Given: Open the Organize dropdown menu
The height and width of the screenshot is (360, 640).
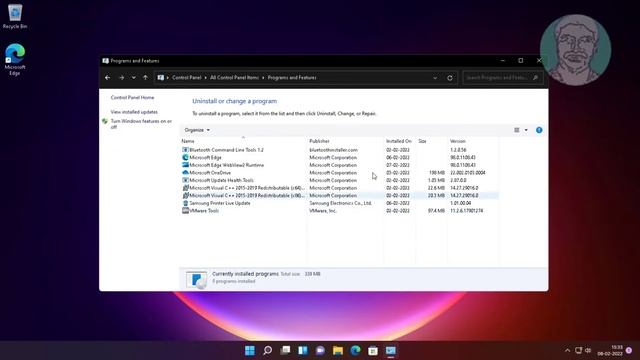Looking at the screenshot, I should click(x=197, y=130).
